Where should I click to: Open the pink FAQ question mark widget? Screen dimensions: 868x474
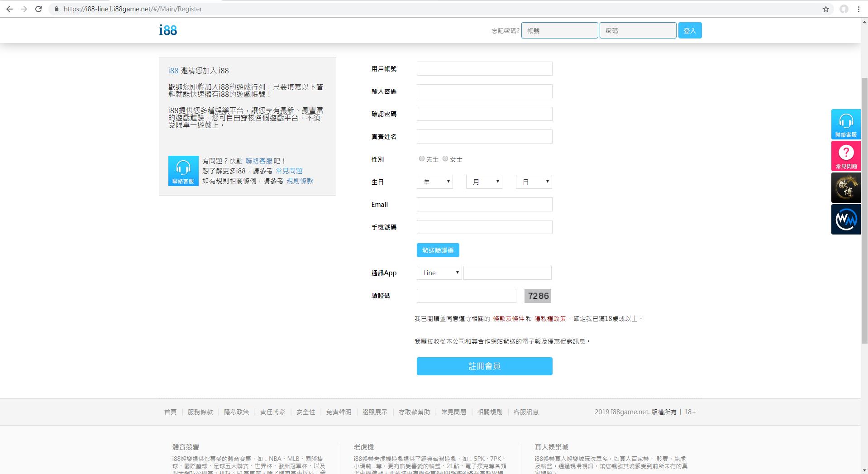pos(845,156)
